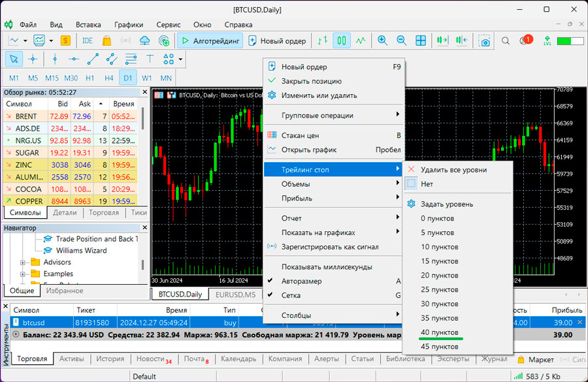Expand Показать на графиках submenu
This screenshot has height=382, width=588.
[333, 232]
